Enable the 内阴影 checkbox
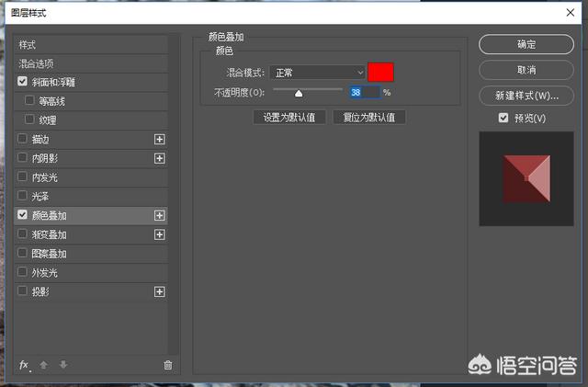588x387 pixels. click(x=22, y=158)
